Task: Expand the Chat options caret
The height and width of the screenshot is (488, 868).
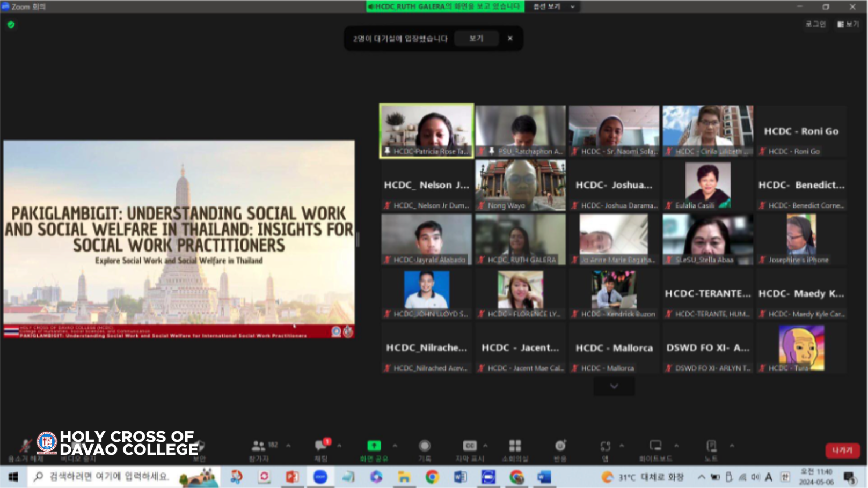Action: tap(339, 446)
